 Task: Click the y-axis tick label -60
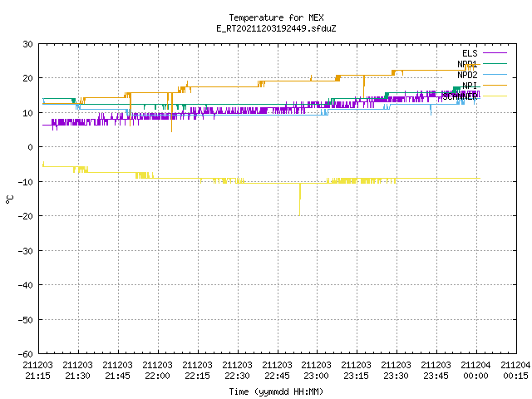click(x=26, y=354)
